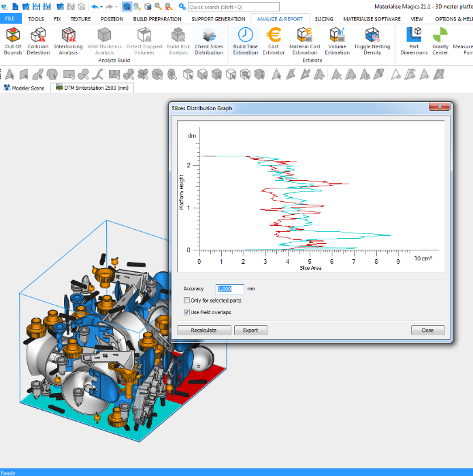
Task: Click the curved brush marking icon
Action: click(x=98, y=74)
